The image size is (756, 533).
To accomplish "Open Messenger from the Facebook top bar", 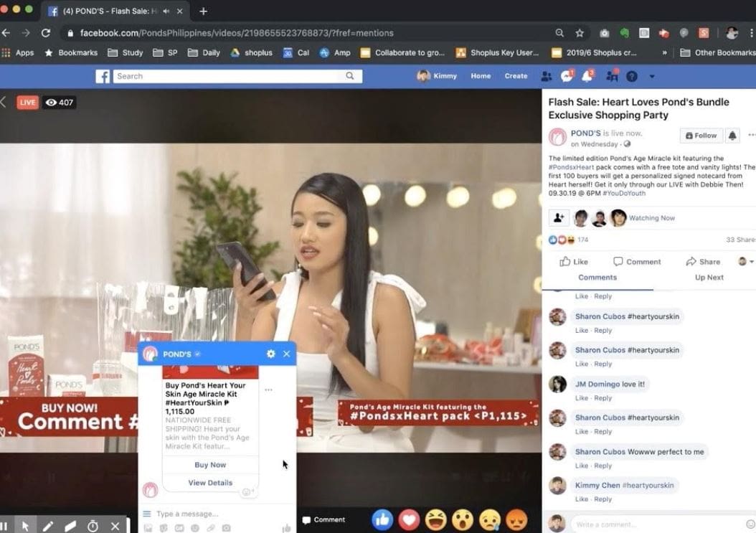I will click(567, 76).
